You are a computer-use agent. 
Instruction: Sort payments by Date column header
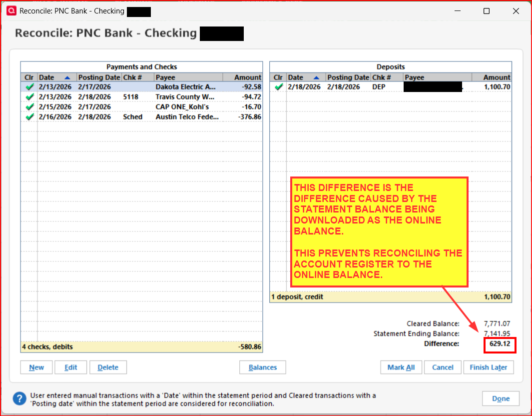coord(57,77)
